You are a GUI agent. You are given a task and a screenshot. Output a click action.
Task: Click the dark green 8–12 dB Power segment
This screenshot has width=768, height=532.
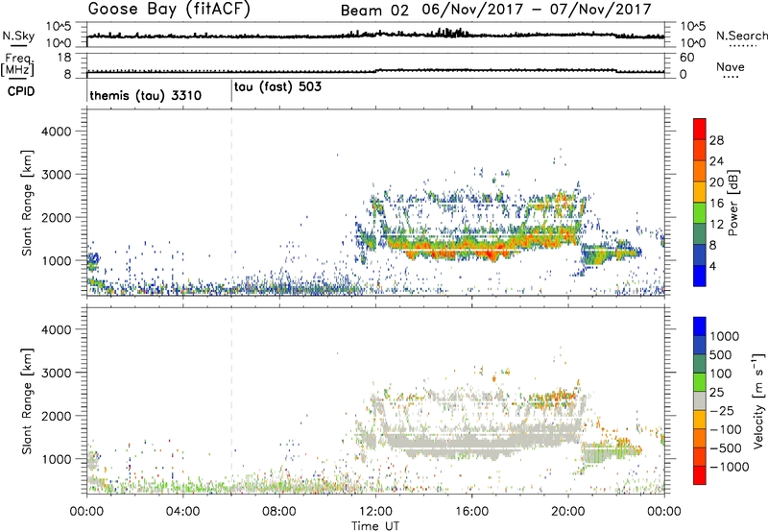[x=700, y=233]
